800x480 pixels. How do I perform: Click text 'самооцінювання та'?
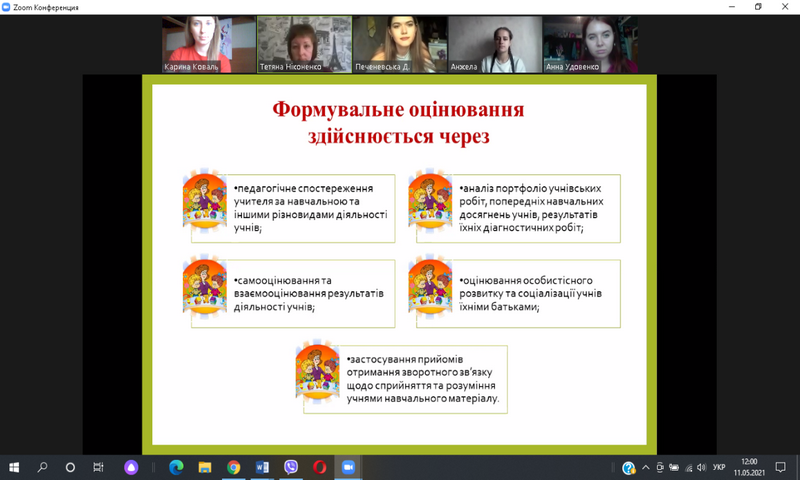point(284,281)
